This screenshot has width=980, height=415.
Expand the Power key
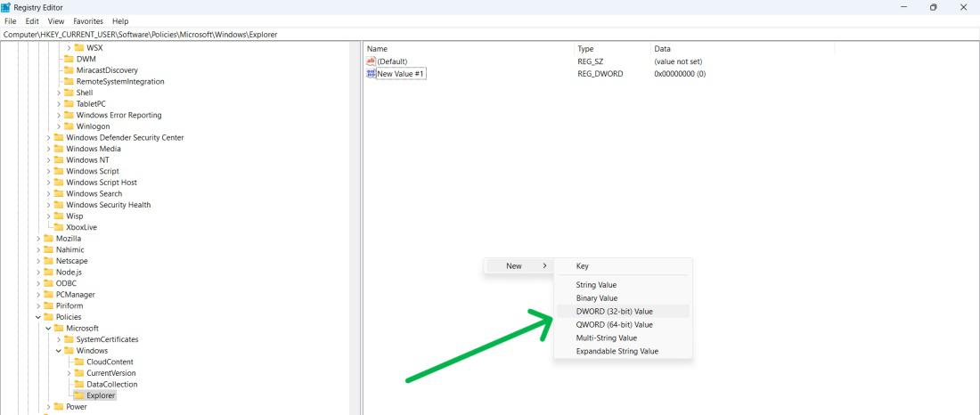coord(49,407)
